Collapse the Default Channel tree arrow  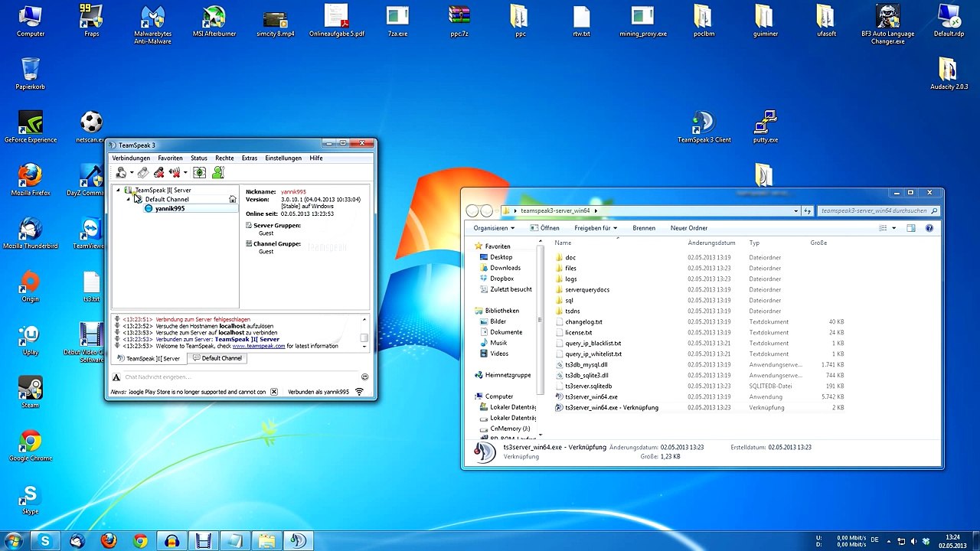click(x=129, y=199)
